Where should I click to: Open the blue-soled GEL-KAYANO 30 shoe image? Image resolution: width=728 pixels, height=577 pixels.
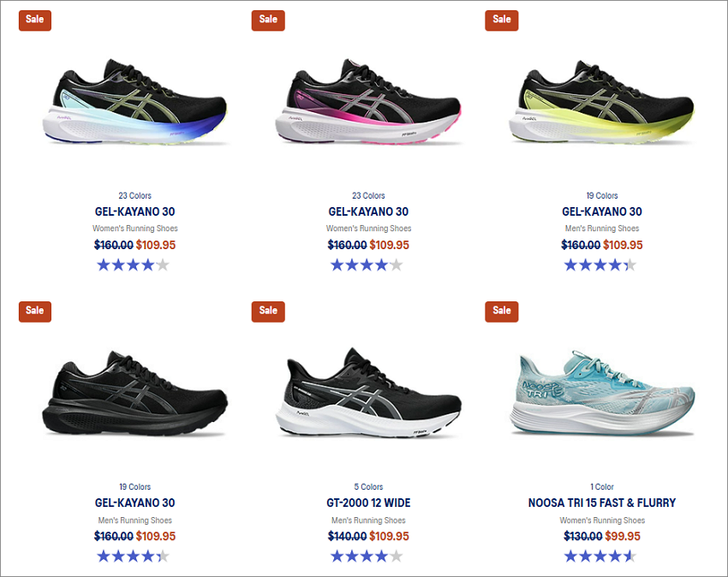click(x=134, y=101)
